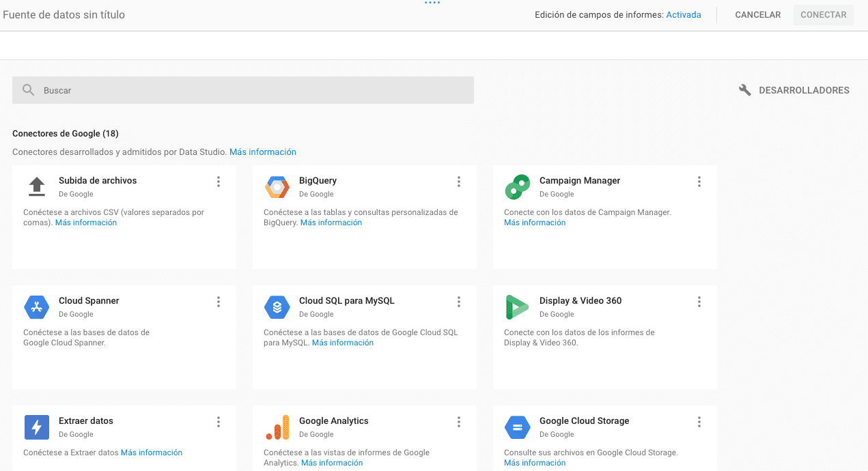Click the Conectores de Google (18) heading
The width and height of the screenshot is (868, 471).
click(66, 134)
